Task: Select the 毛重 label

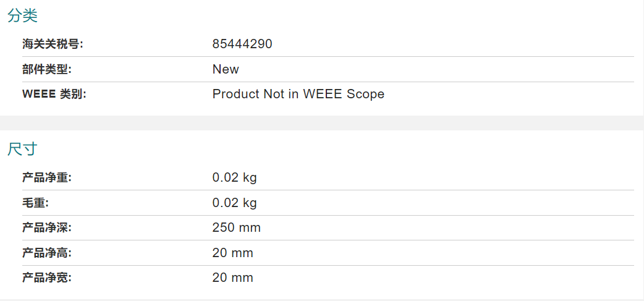Action: point(35,203)
